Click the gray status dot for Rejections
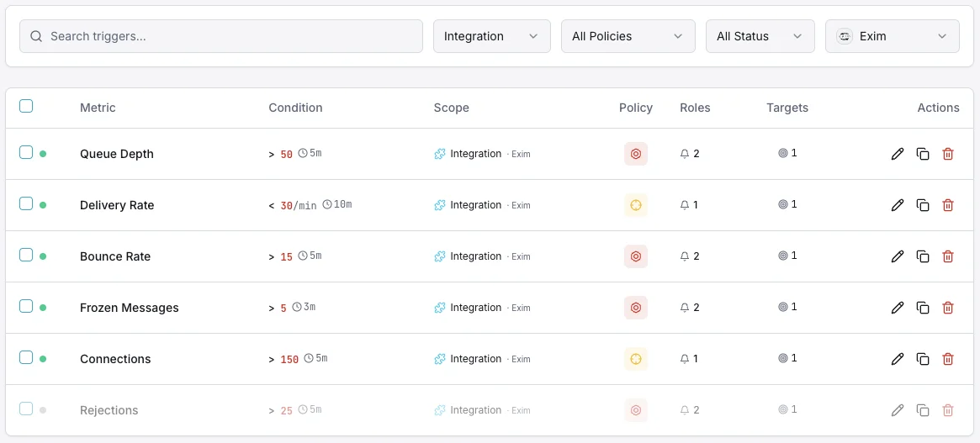 [43, 410]
